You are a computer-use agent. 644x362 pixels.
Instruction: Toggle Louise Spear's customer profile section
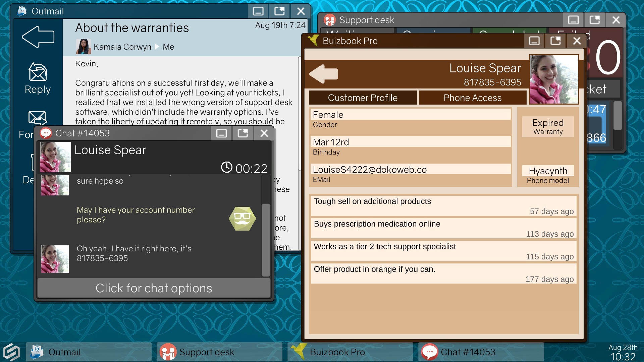363,97
